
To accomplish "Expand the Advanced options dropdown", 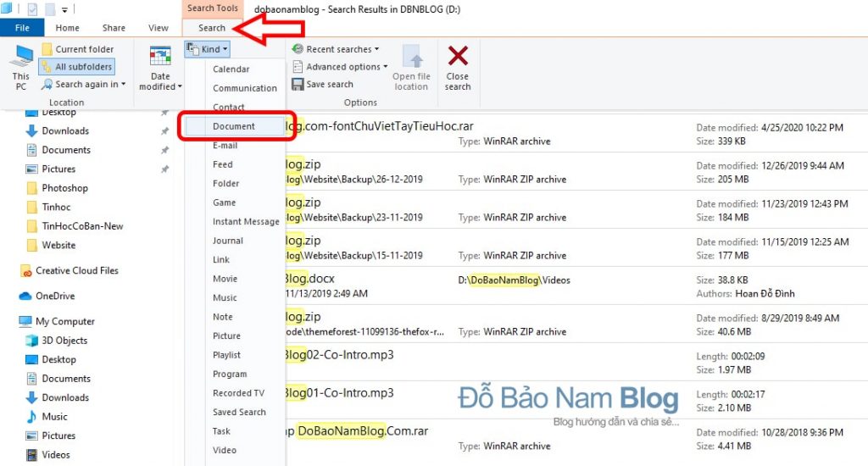I will coord(339,67).
